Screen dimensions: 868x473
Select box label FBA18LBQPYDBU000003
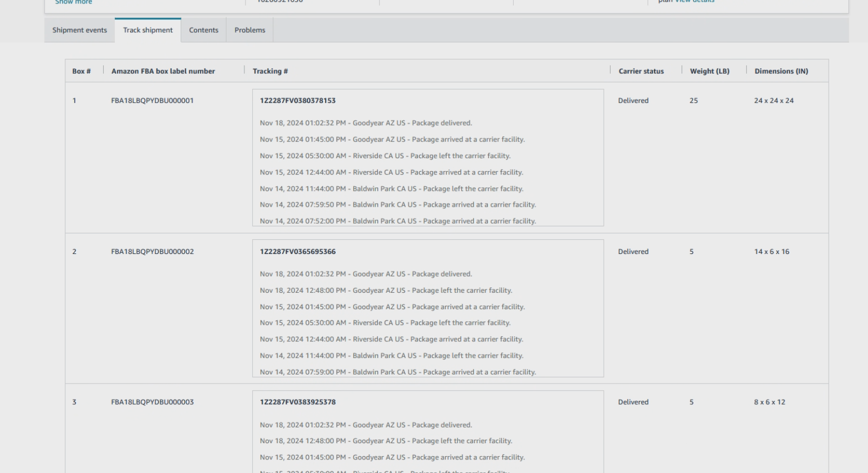point(153,402)
